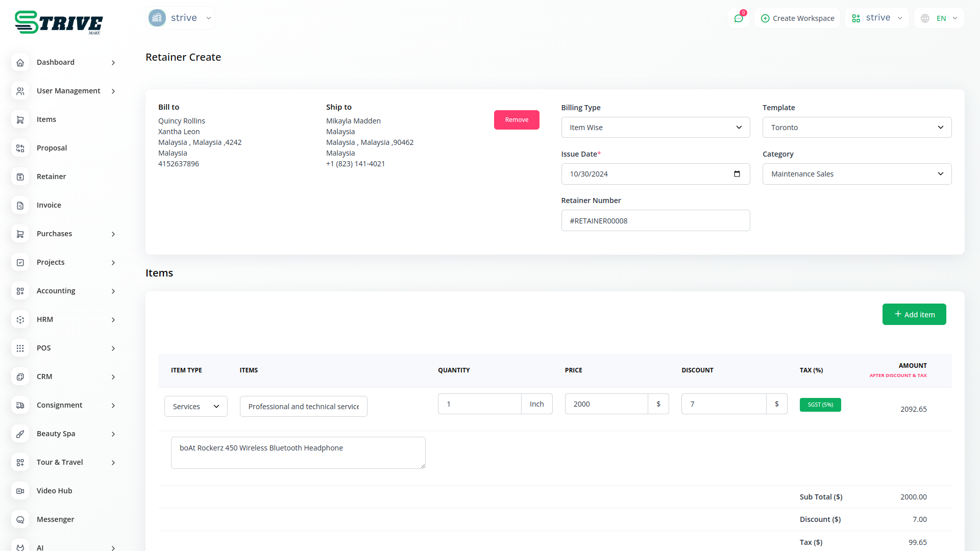Click the Video Hub camera icon
Image resolution: width=980 pixels, height=551 pixels.
point(20,491)
